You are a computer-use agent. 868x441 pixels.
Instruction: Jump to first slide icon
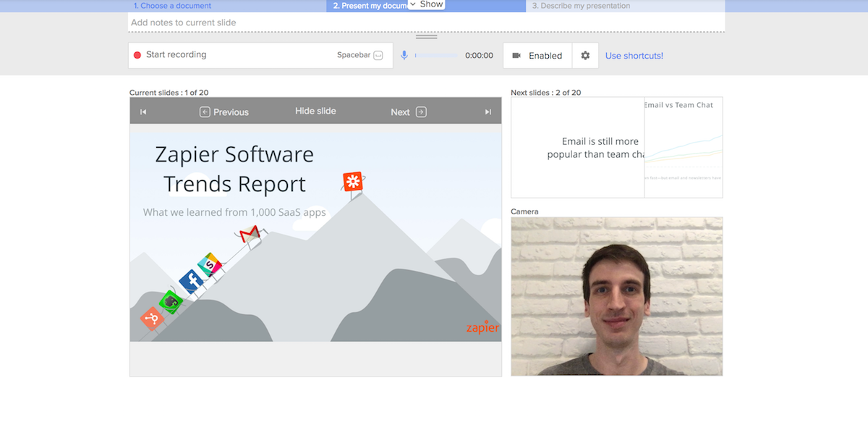tap(143, 112)
